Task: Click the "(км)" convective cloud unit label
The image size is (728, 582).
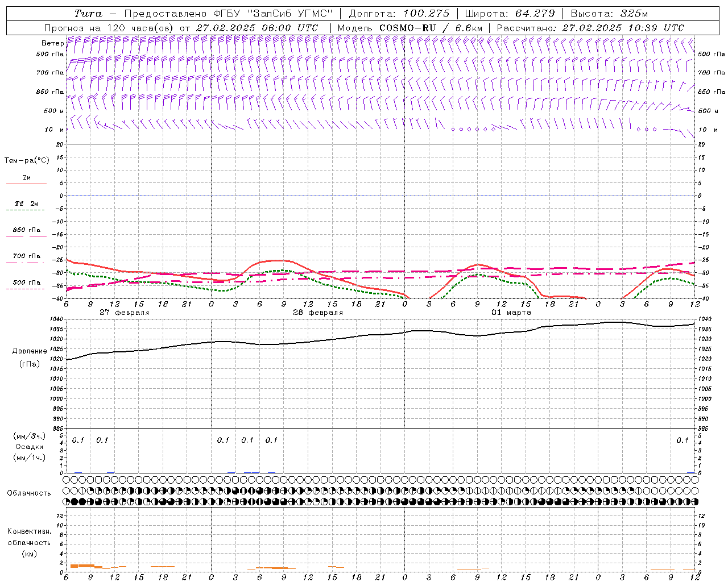Action: 29,553
